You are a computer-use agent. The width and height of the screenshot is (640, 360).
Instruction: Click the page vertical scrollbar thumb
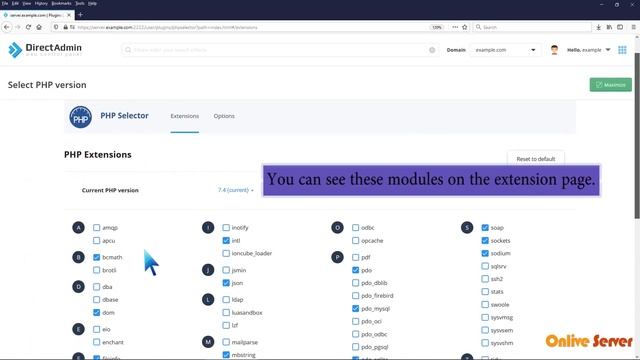[x=637, y=135]
